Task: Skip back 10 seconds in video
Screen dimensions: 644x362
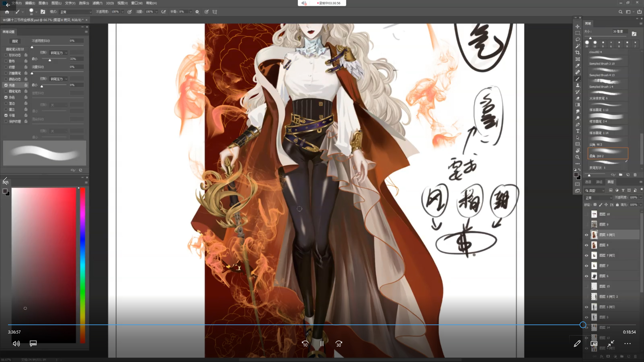Action: click(305, 344)
